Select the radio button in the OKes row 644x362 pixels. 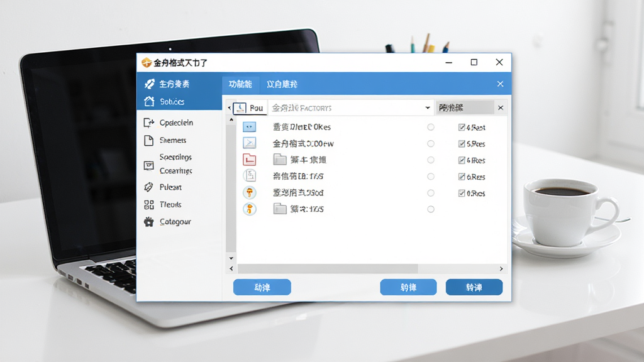coord(430,127)
